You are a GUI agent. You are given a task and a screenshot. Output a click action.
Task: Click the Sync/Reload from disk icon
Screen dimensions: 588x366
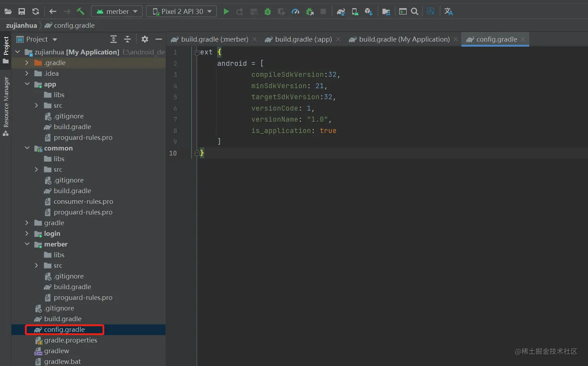35,11
